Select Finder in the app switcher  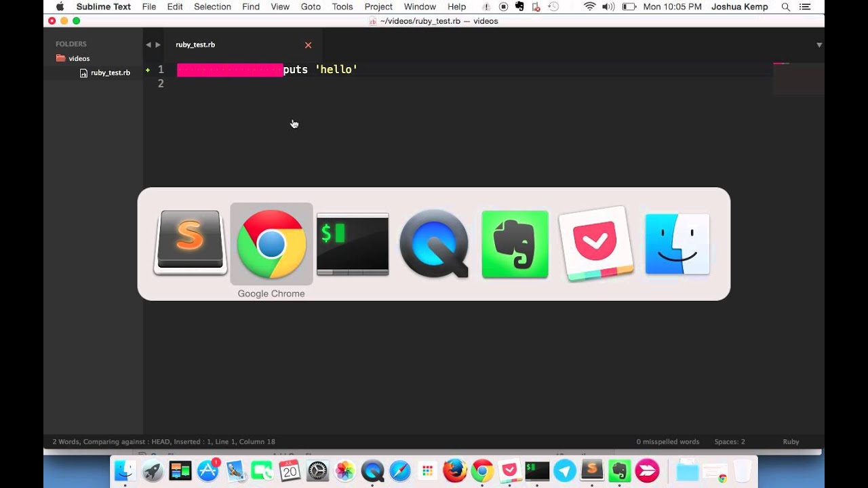pyautogui.click(x=677, y=244)
